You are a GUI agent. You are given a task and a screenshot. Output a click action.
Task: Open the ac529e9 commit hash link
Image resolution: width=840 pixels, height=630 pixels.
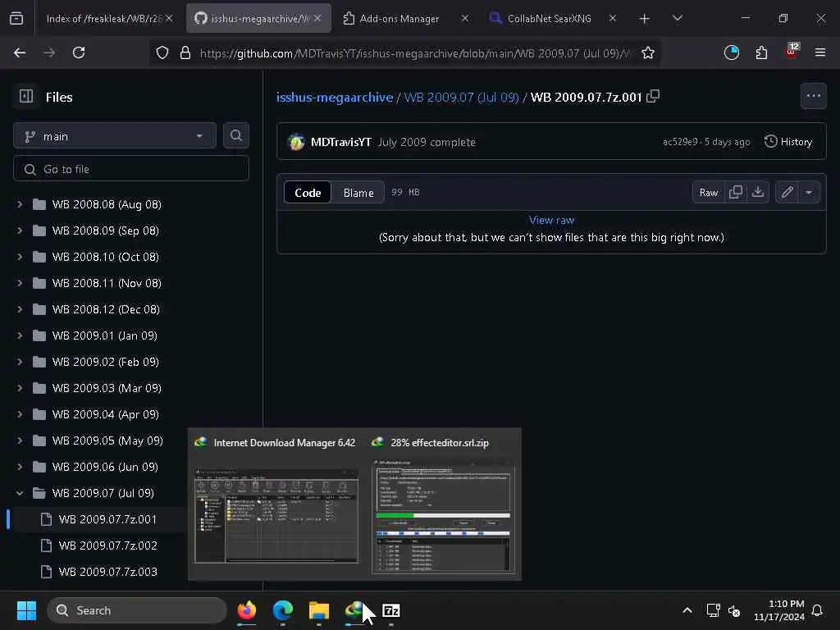point(680,142)
